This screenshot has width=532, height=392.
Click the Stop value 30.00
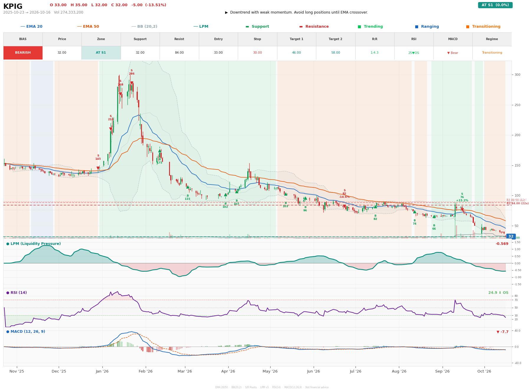[x=257, y=53]
